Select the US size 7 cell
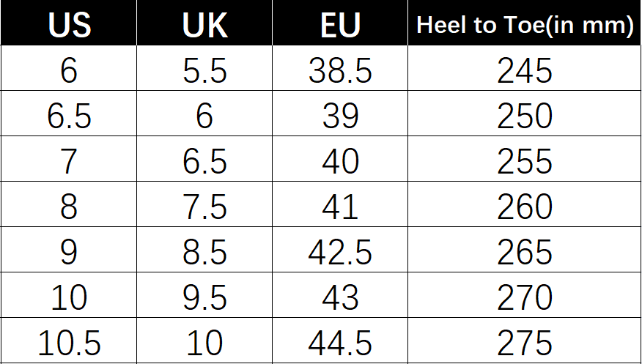 69,159
